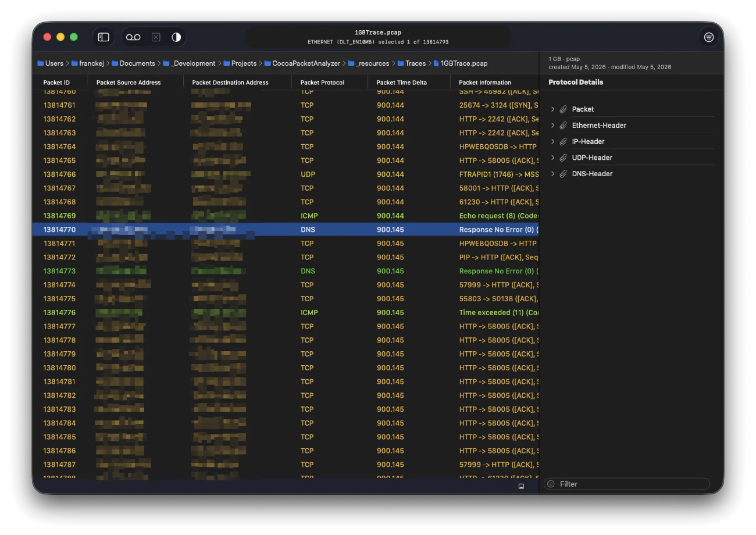Click UDP protocol cell of packet 13814766
This screenshot has width=756, height=535.
pos(308,174)
